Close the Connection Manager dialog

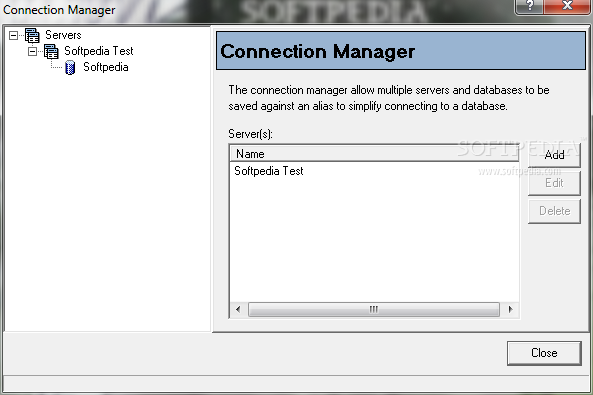(544, 353)
